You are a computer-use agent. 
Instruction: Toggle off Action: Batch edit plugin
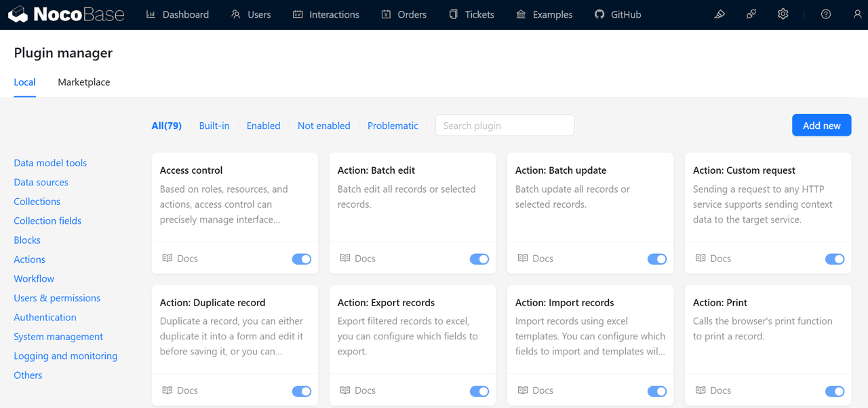point(479,259)
